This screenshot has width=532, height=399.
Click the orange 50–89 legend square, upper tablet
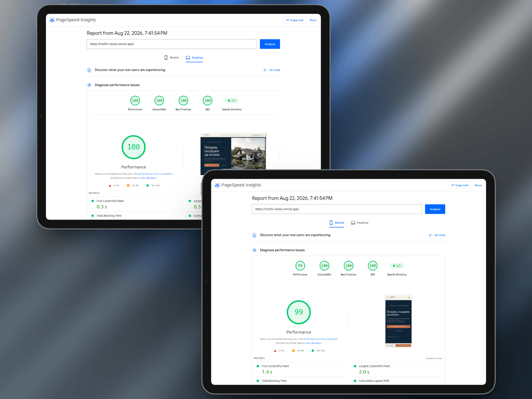128,186
